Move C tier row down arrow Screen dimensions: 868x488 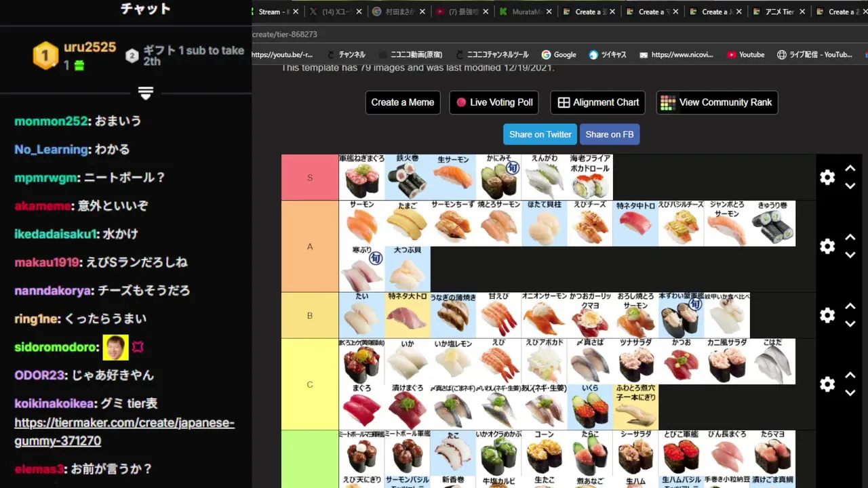[850, 393]
